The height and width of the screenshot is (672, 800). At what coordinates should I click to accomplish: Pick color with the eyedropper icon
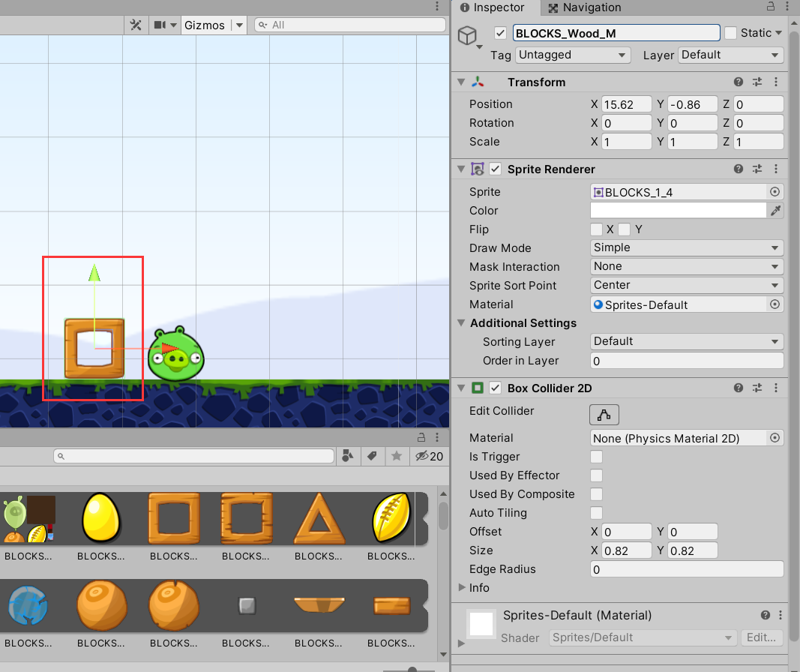coord(775,210)
